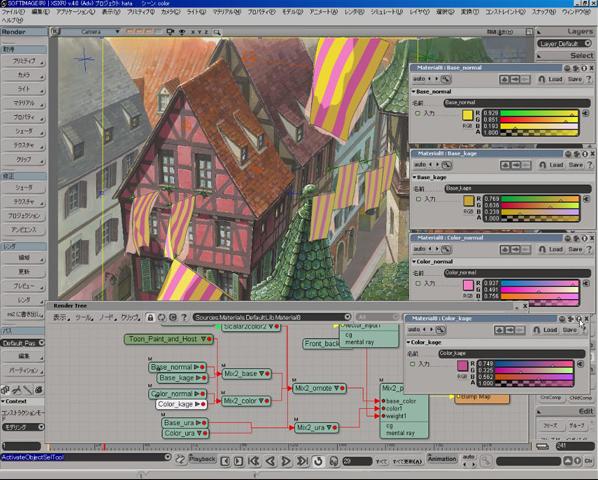Toggle the Y axis button in viewport header
The height and width of the screenshot is (480, 598).
[x=200, y=32]
